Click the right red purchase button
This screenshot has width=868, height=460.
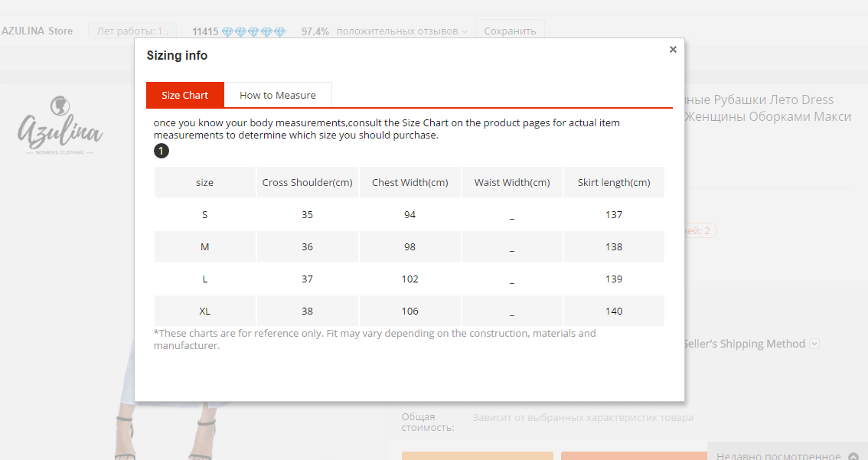click(634, 456)
